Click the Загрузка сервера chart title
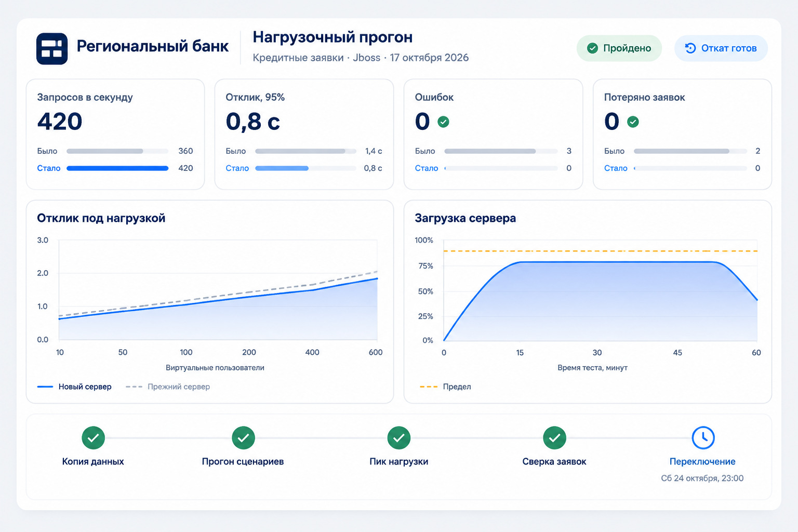798x532 pixels. coord(465,218)
